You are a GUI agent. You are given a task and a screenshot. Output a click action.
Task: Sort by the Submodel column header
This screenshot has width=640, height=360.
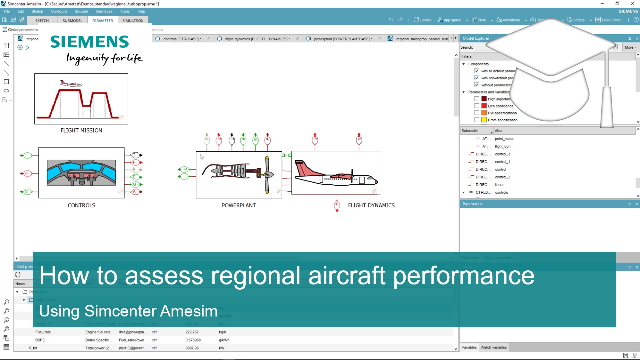476,131
